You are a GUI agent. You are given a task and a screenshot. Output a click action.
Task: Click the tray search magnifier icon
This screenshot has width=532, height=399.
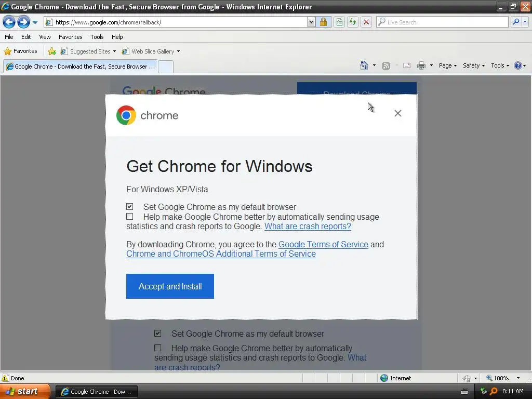click(494, 392)
